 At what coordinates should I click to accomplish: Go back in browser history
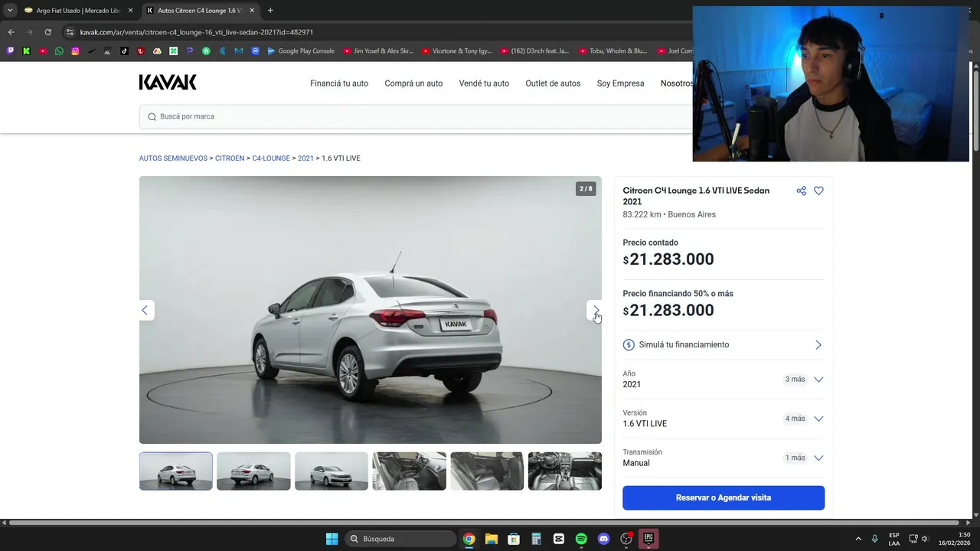[11, 32]
